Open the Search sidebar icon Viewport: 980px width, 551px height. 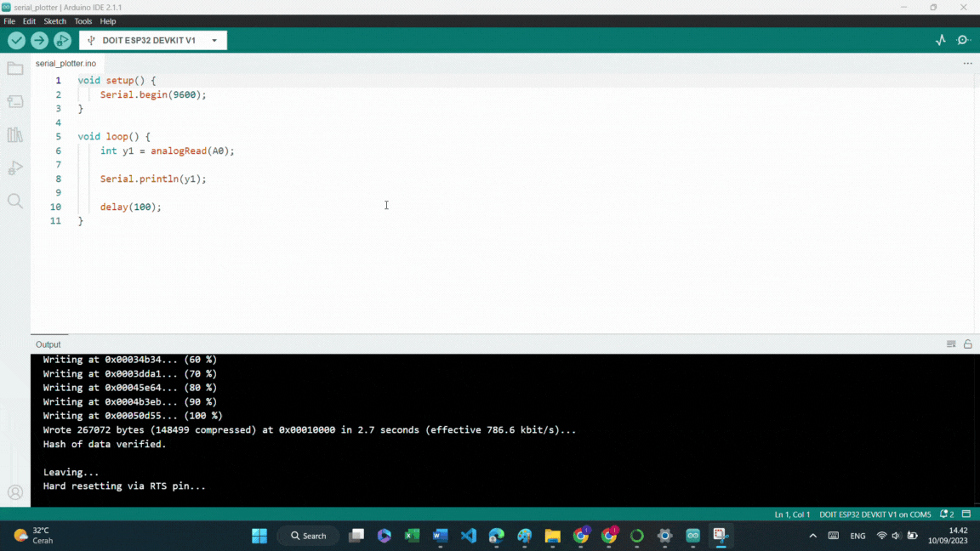pyautogui.click(x=15, y=202)
